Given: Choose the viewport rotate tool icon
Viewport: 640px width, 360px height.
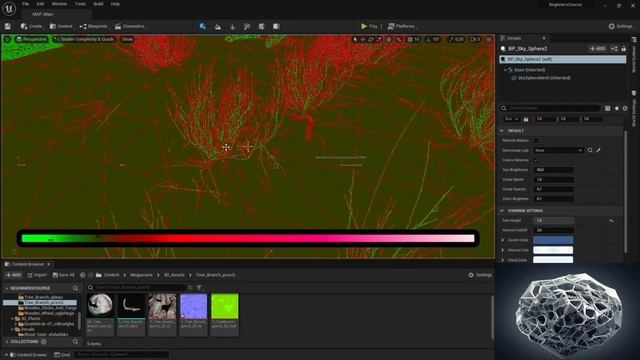Looking at the screenshot, I should pos(371,39).
